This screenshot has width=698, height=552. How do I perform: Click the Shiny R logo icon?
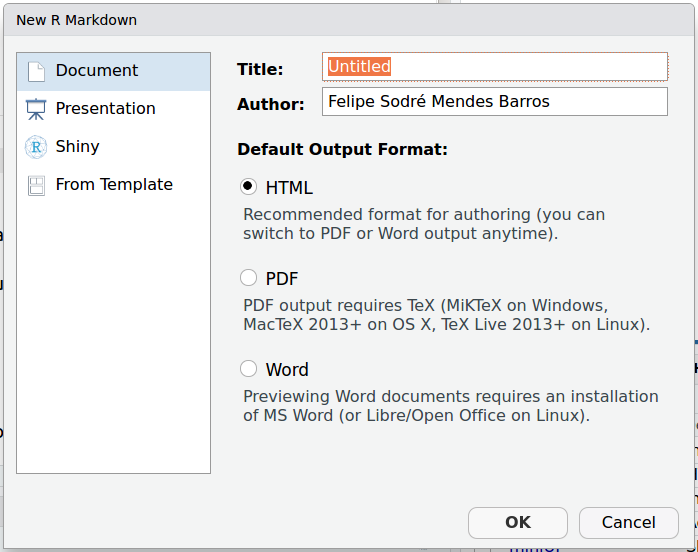point(36,147)
